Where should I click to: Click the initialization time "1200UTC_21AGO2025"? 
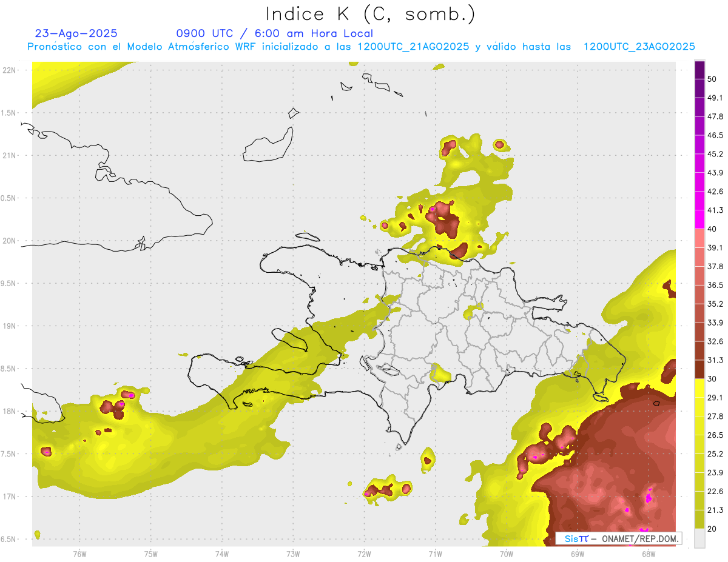pyautogui.click(x=413, y=47)
